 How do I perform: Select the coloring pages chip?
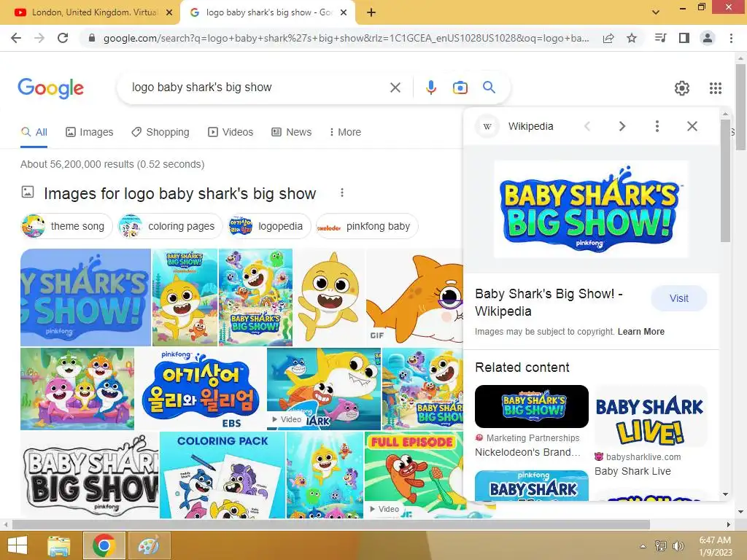tap(170, 226)
